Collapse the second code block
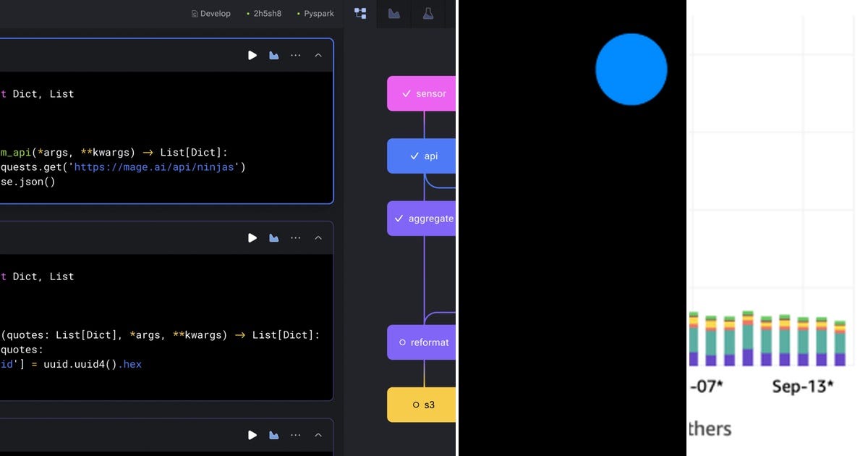 pos(318,237)
